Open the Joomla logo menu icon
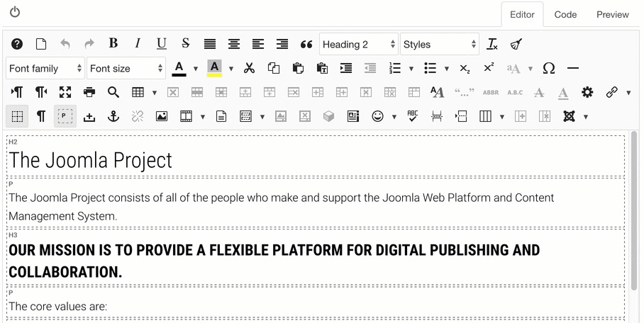644x323 pixels. pyautogui.click(x=569, y=117)
